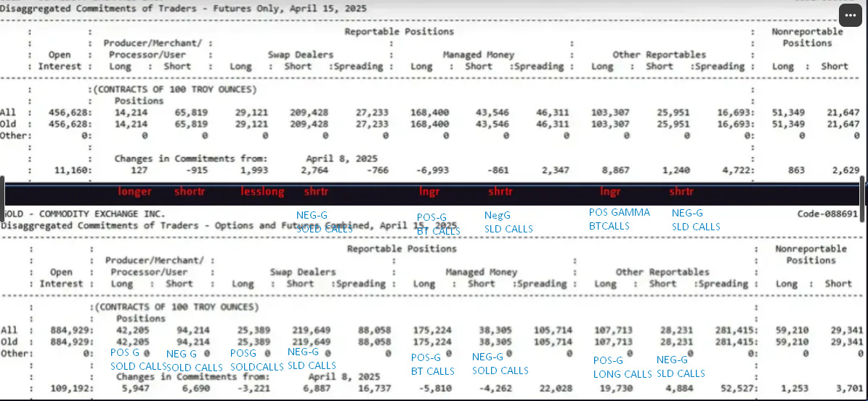The width and height of the screenshot is (868, 401).
Task: Click the change value 1,253
Action: 793,388
